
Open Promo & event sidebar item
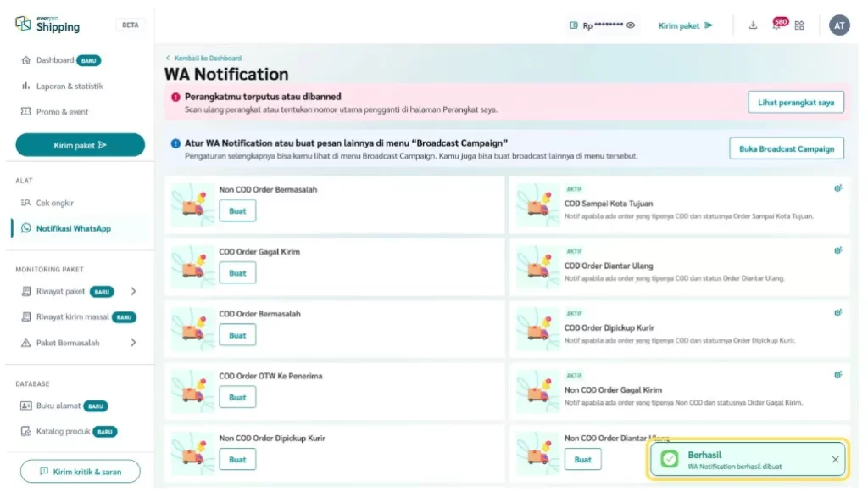tap(62, 111)
